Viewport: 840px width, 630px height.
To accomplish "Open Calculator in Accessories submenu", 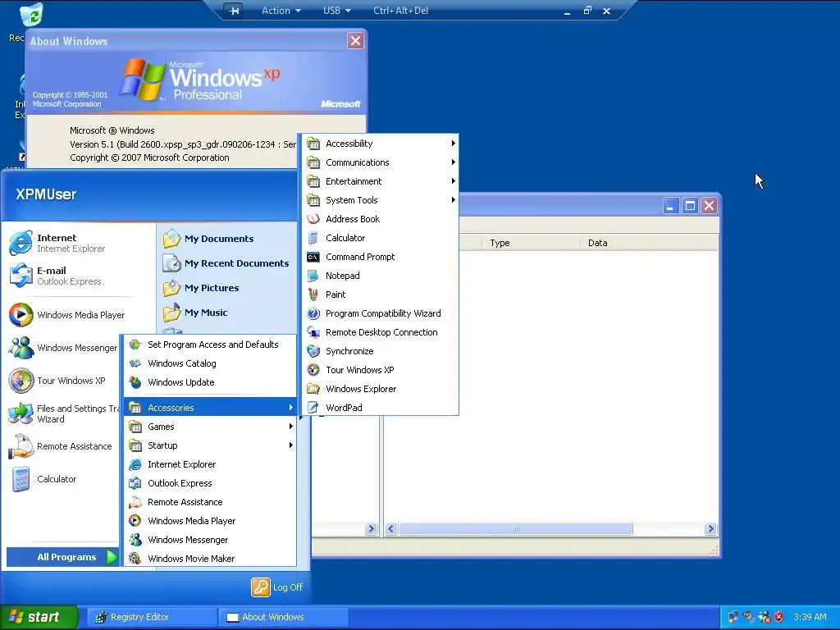I will tap(381, 237).
